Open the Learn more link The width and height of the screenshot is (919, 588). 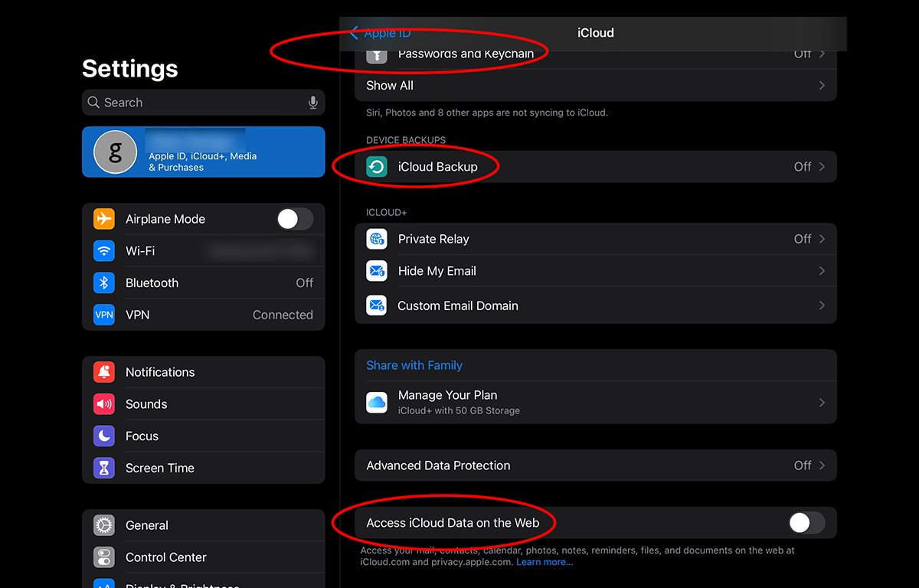(x=544, y=562)
